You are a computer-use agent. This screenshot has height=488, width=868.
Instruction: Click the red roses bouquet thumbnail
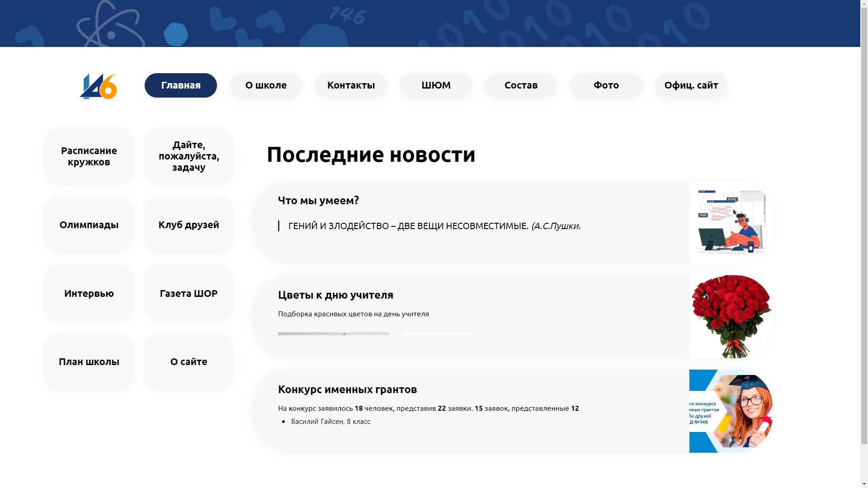coord(730,317)
